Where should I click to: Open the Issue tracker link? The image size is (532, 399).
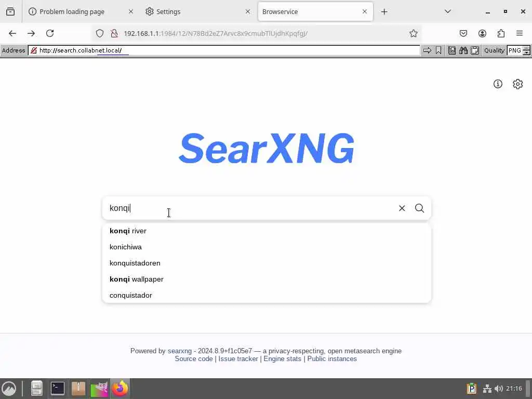[238, 358]
